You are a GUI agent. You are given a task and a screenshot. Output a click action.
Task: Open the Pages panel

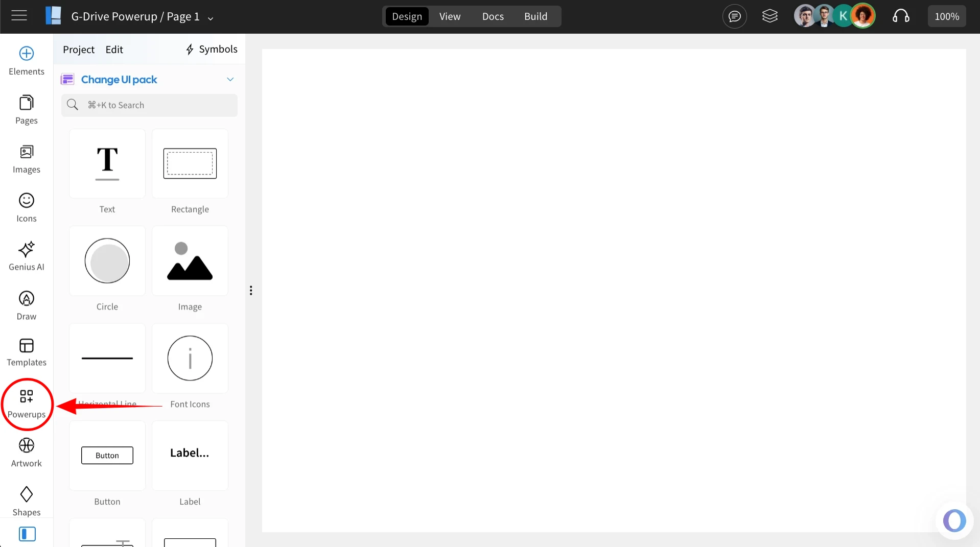[x=26, y=108]
